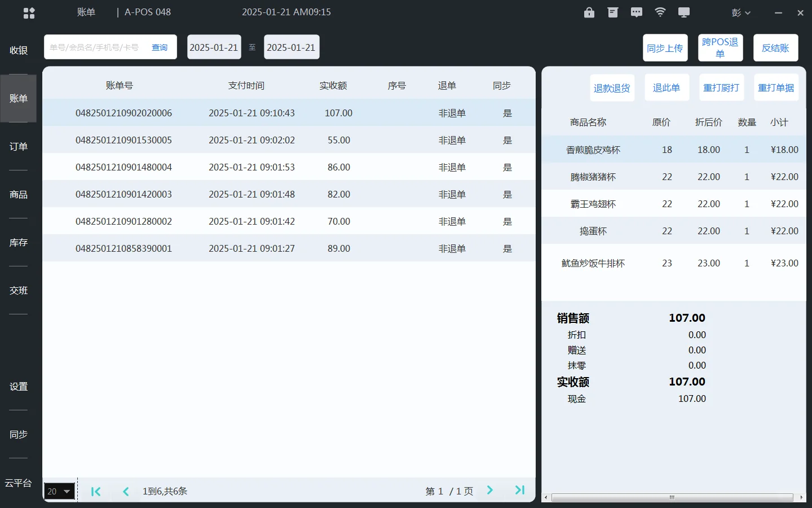Screen dimensions: 812x508
Task: Click the 反结账 button
Action: [775, 47]
